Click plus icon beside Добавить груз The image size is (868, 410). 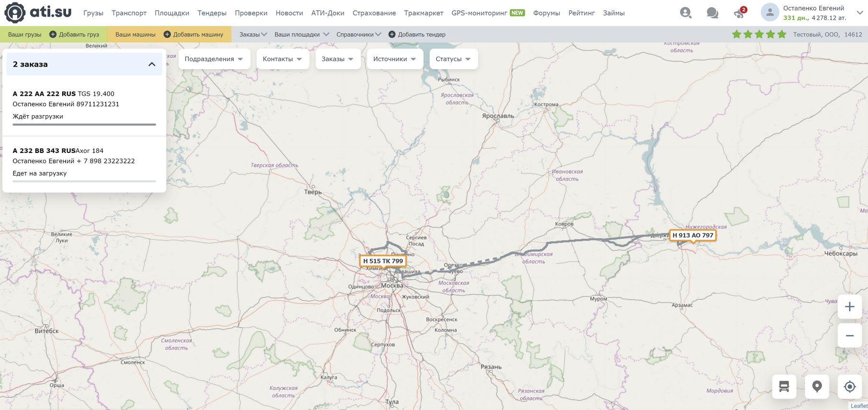pos(53,35)
